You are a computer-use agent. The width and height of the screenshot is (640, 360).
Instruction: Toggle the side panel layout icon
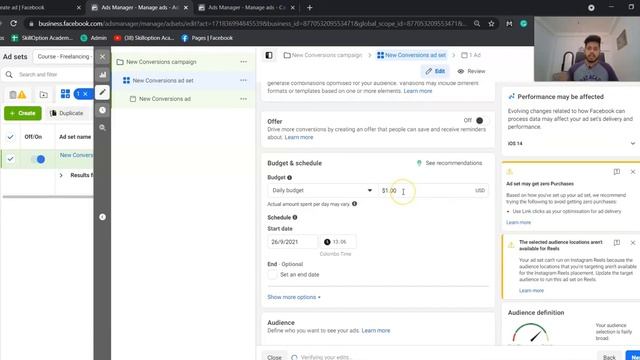pos(269,55)
